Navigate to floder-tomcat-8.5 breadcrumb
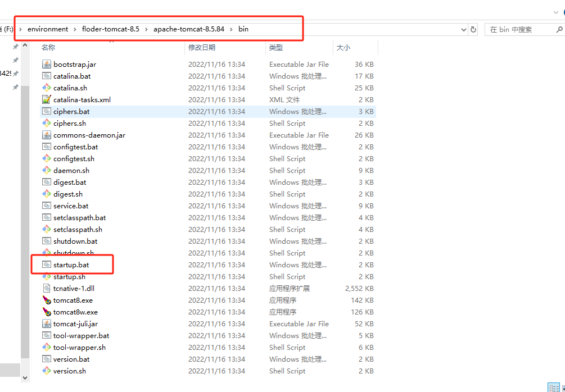Image resolution: width=565 pixels, height=392 pixels. [110, 29]
